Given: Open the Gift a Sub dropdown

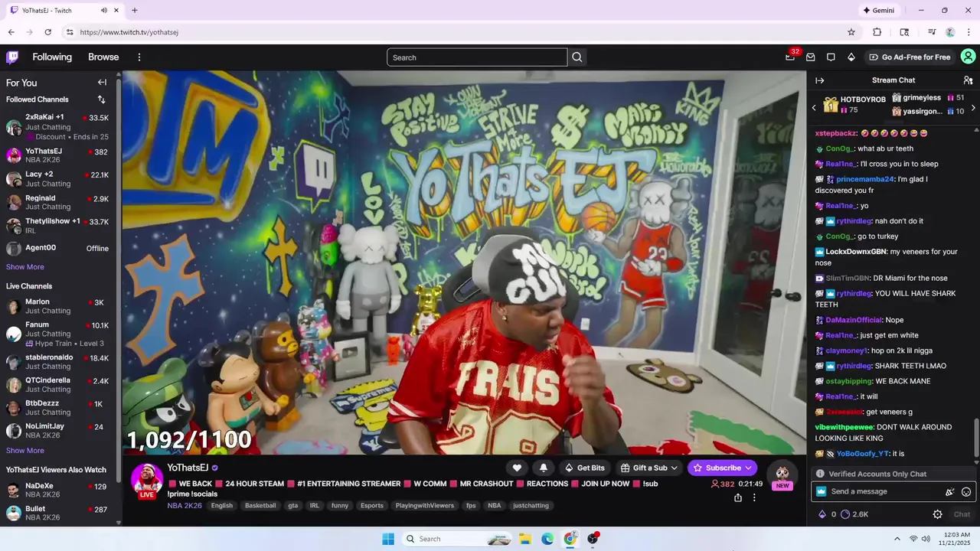Looking at the screenshot, I should pos(649,468).
